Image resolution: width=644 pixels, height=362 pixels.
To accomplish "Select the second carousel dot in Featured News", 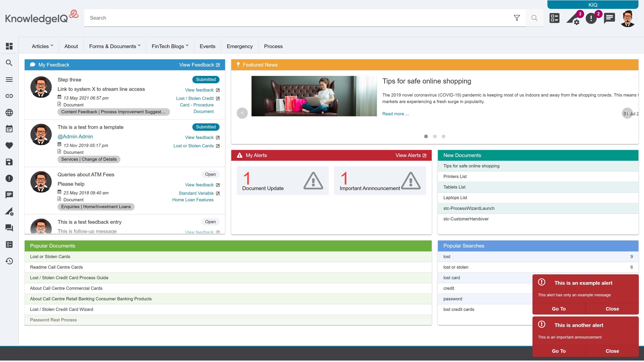I will coord(435,136).
